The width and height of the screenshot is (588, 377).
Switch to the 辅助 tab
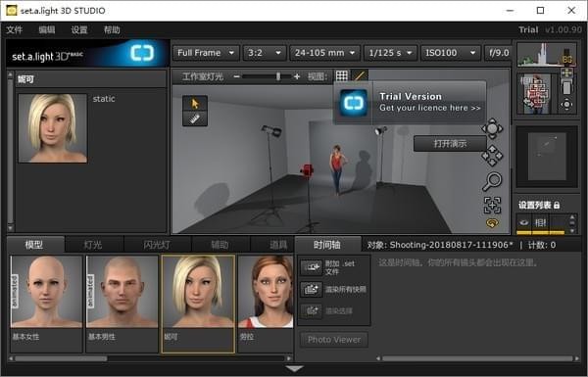220,245
